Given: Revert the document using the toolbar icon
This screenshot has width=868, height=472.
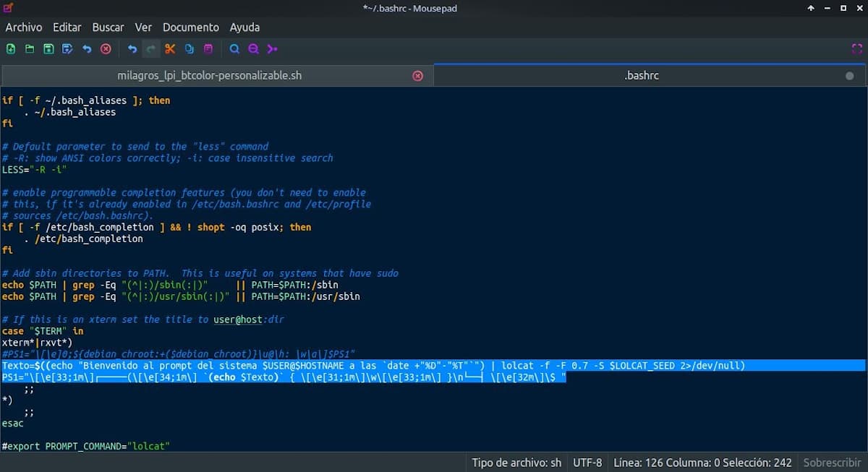Looking at the screenshot, I should coord(87,49).
